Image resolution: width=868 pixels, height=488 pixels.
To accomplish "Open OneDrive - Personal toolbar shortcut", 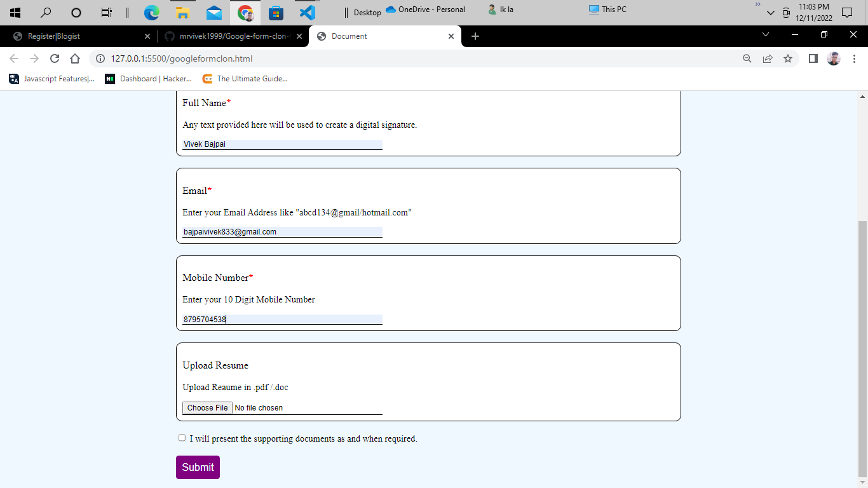I will tap(426, 10).
